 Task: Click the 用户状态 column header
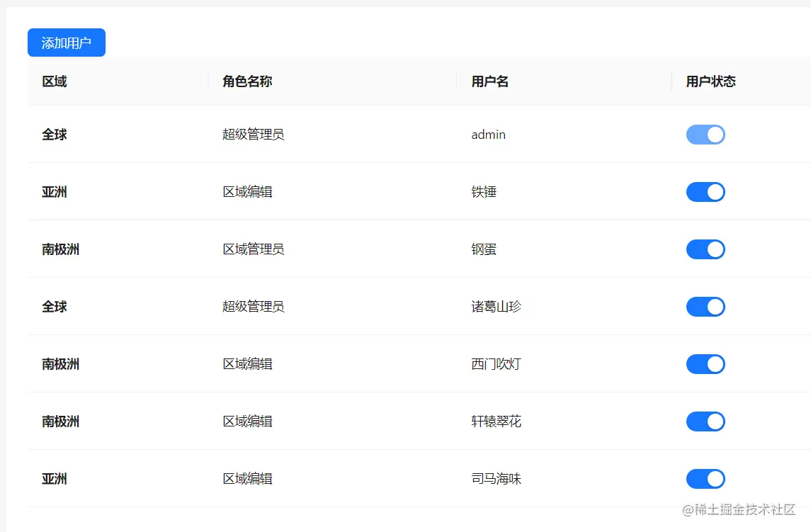coord(710,81)
